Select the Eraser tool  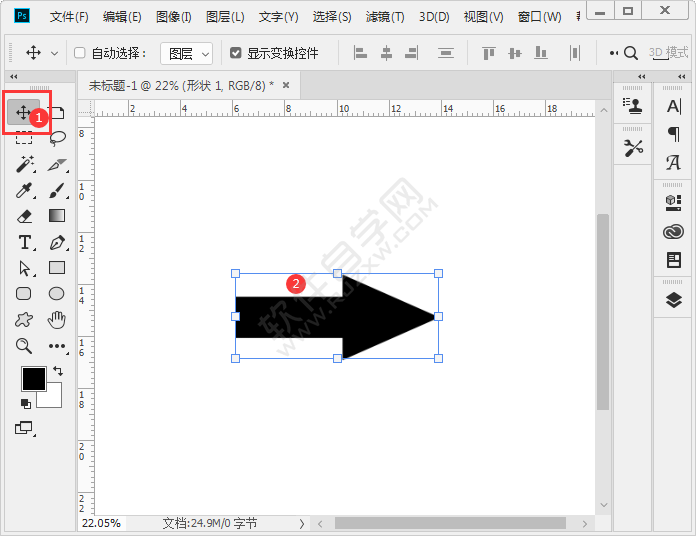click(x=24, y=216)
